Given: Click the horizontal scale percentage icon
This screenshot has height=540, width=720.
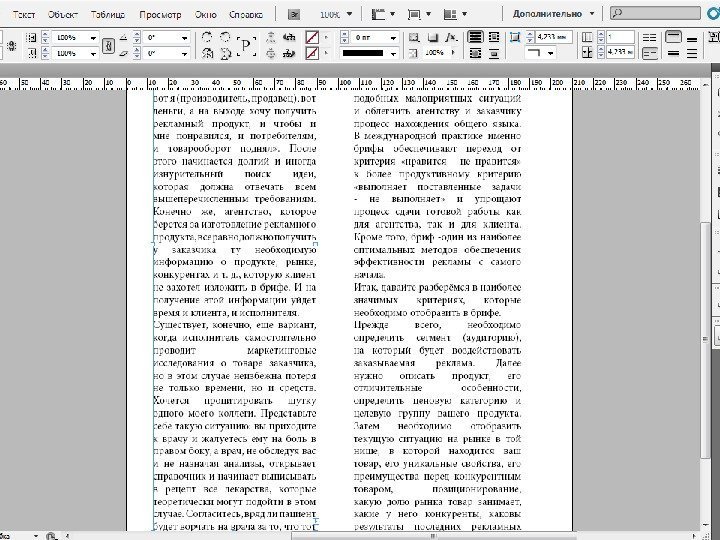Looking at the screenshot, I should point(31,38).
